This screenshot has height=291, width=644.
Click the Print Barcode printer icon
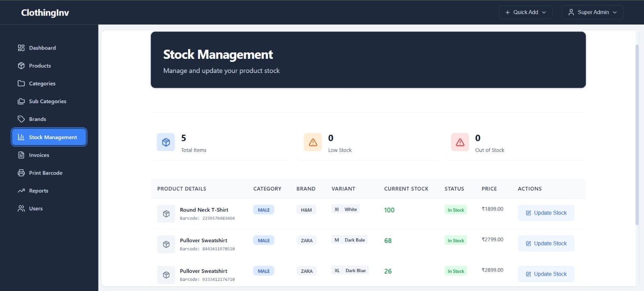point(21,173)
